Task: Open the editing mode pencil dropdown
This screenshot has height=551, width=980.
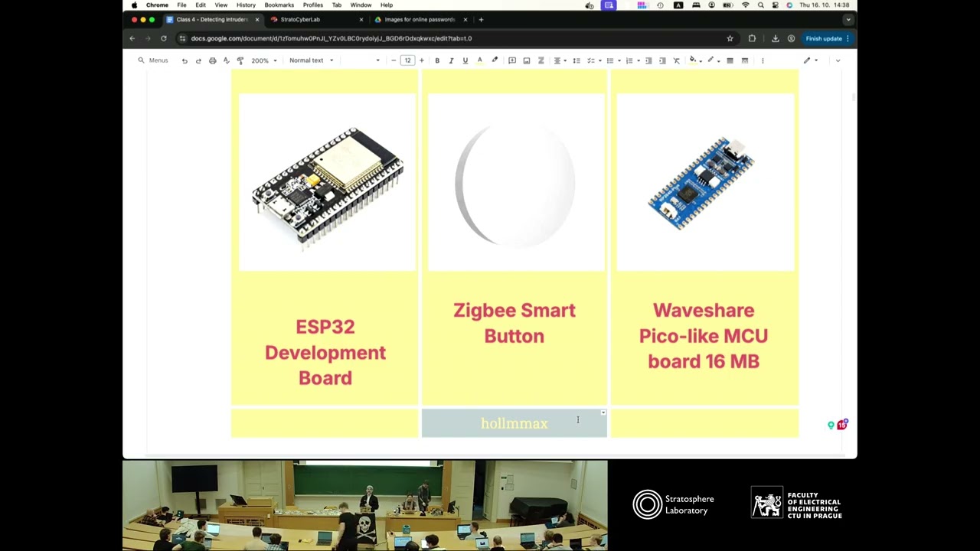Action: 810,60
